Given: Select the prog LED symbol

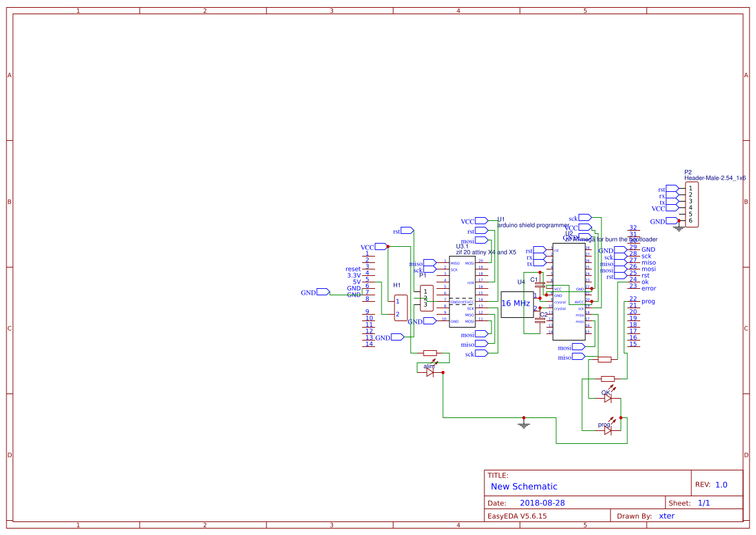Looking at the screenshot, I should [x=609, y=431].
